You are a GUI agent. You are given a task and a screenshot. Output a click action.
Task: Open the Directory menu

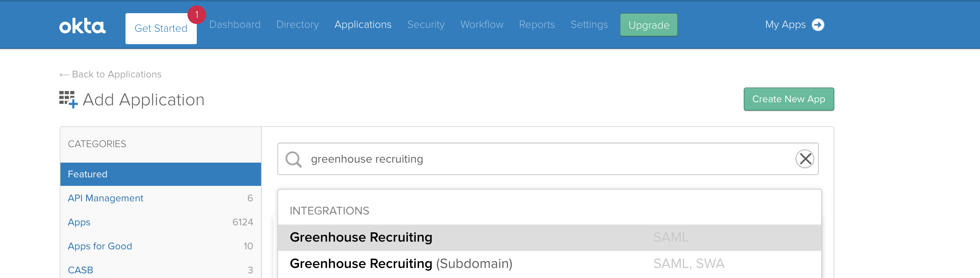coord(297,25)
